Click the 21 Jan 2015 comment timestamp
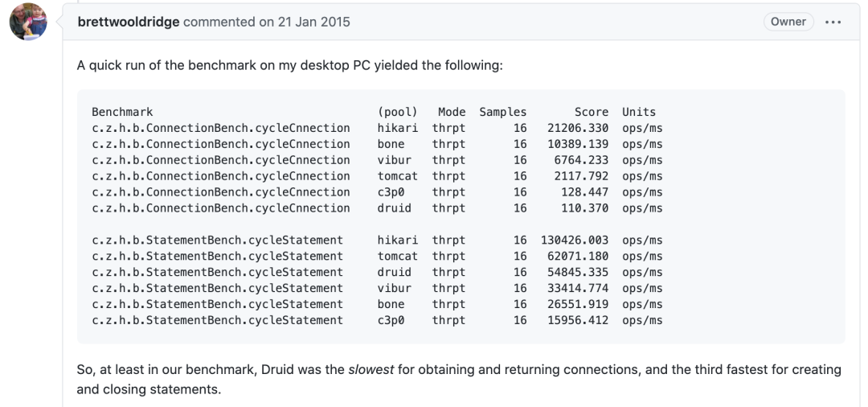This screenshot has height=407, width=868. [x=305, y=22]
